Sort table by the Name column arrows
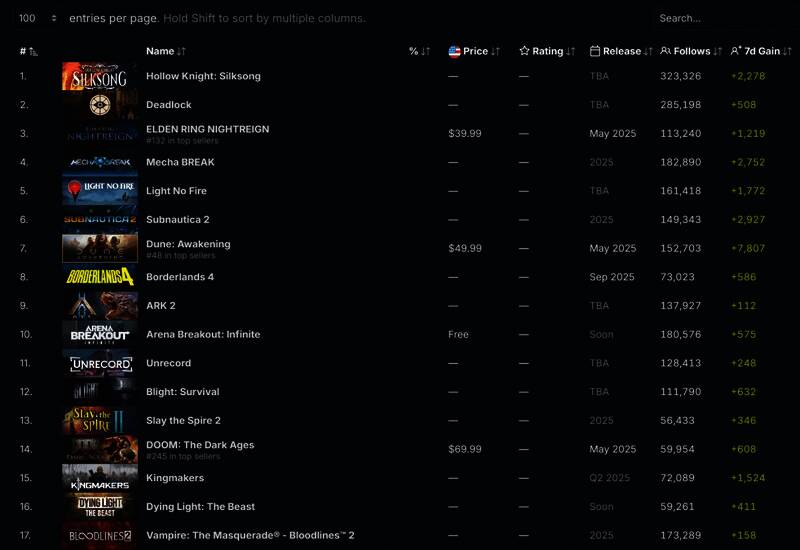 click(x=181, y=51)
